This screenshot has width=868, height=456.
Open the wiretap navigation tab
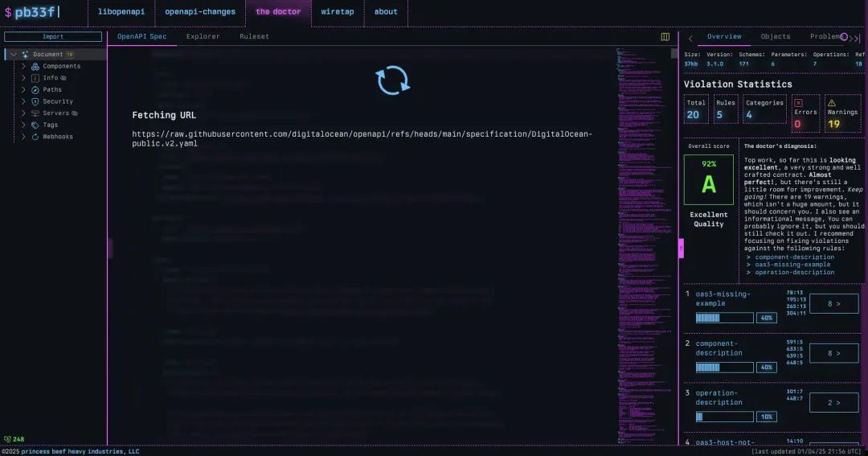coord(338,12)
